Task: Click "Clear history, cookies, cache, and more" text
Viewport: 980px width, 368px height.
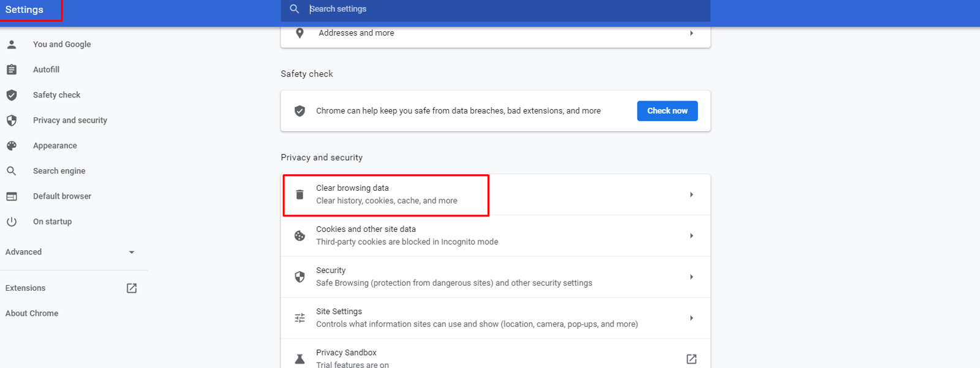Action: point(386,201)
